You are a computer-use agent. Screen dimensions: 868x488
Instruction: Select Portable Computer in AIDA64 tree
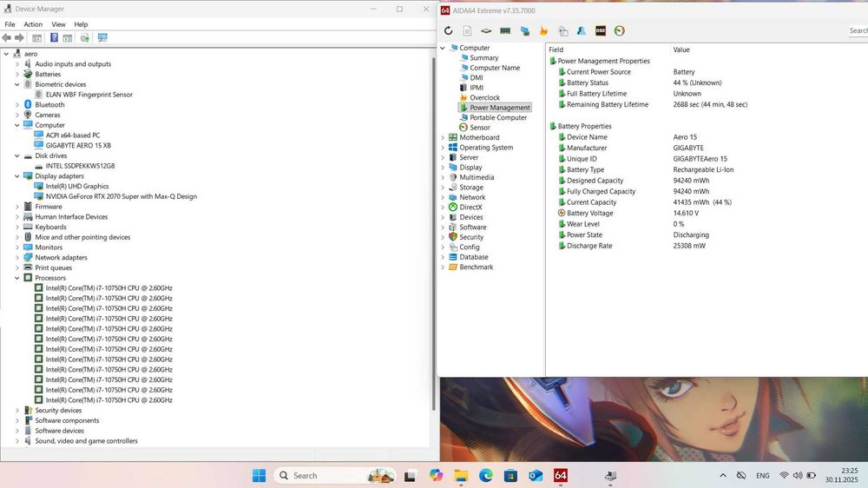point(498,117)
